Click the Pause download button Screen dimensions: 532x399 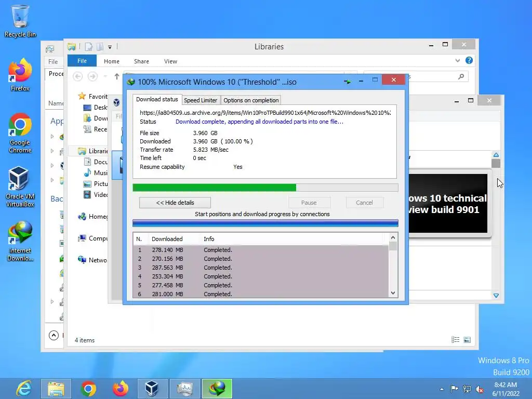click(309, 203)
